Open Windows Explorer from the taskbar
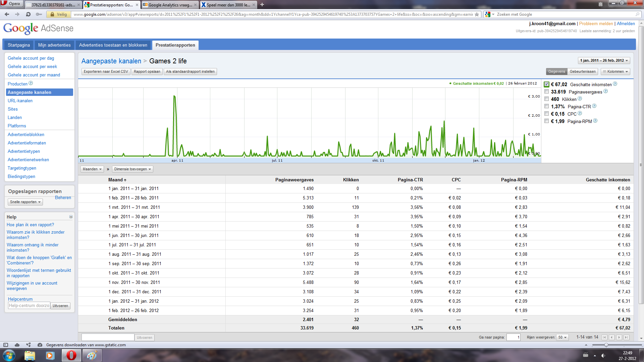The image size is (644, 362). (30, 355)
